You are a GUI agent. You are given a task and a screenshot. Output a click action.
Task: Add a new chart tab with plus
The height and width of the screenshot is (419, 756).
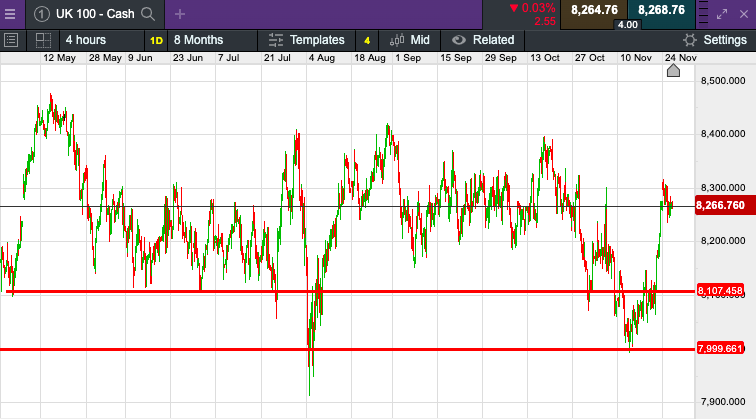(x=180, y=14)
